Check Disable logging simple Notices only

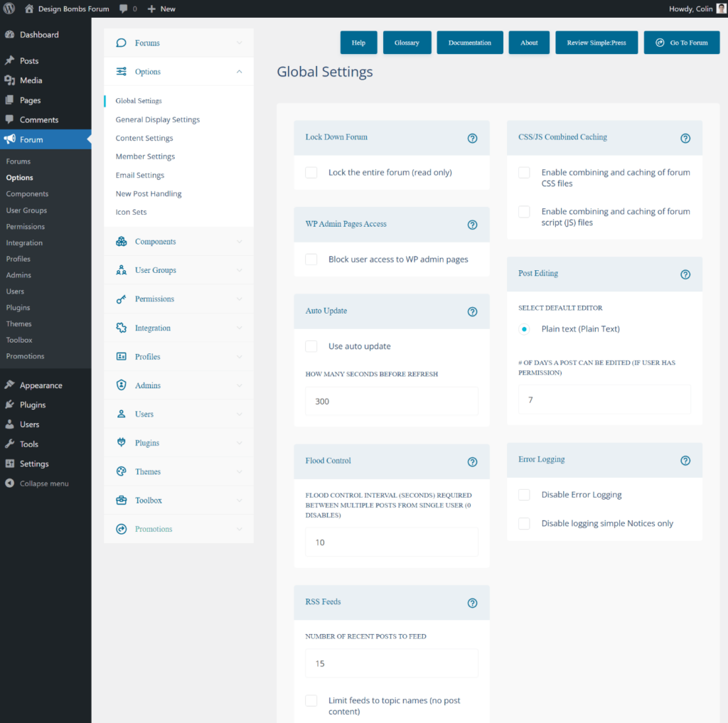[524, 523]
